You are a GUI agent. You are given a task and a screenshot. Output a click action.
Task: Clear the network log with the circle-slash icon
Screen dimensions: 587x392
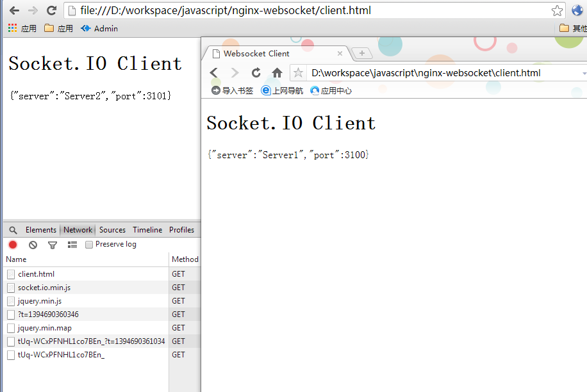pyautogui.click(x=33, y=245)
